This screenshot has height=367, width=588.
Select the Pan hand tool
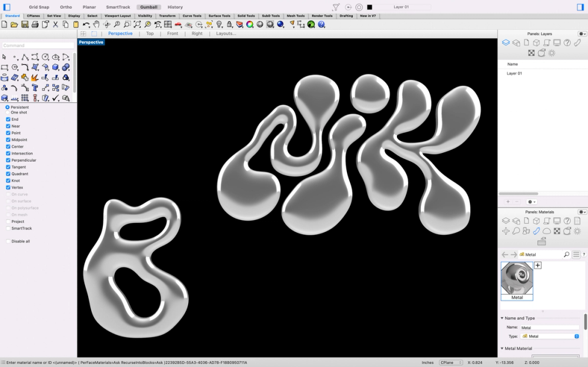click(96, 24)
